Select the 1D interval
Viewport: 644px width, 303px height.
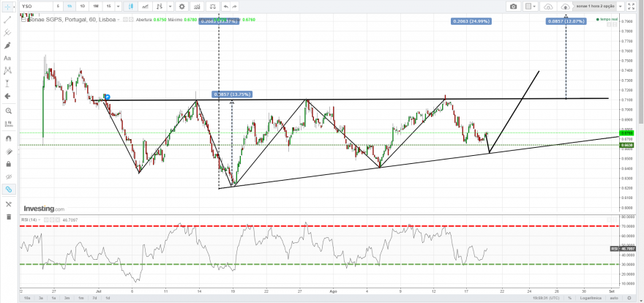tap(83, 7)
